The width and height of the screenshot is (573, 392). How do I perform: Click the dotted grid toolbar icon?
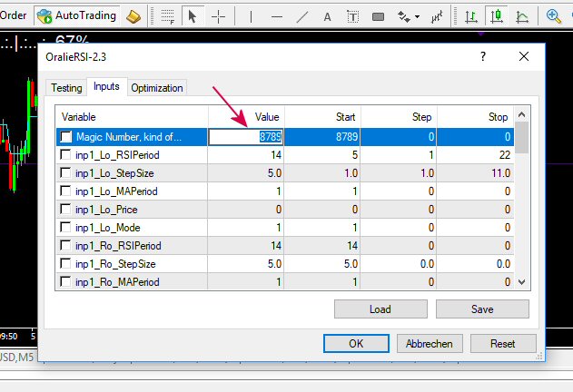[168, 17]
